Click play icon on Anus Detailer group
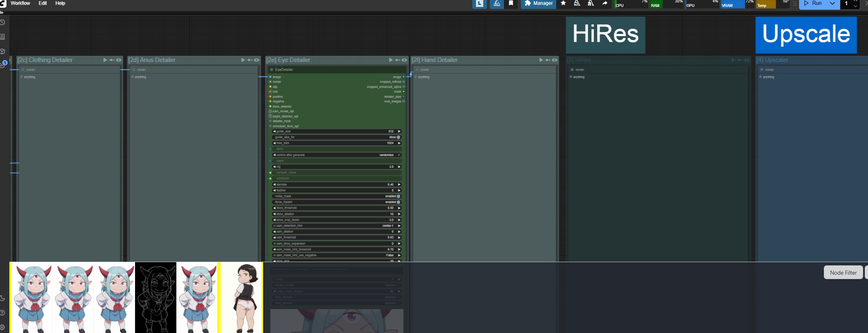 click(243, 60)
